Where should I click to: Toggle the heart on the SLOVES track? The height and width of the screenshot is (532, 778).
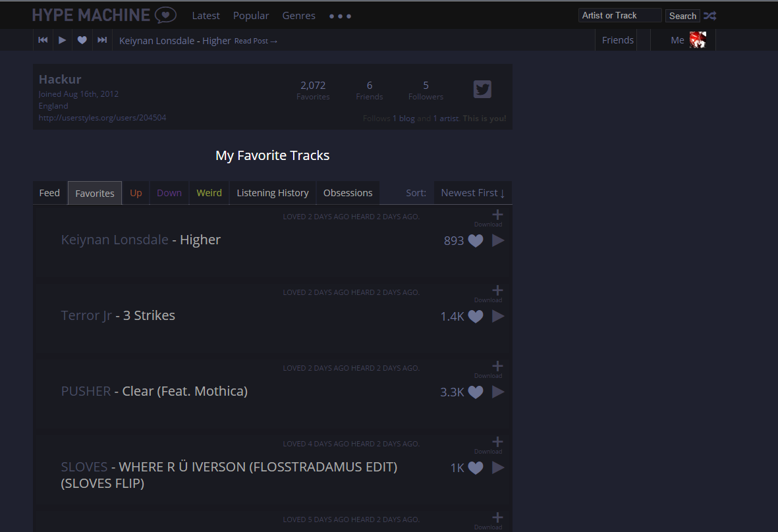475,467
